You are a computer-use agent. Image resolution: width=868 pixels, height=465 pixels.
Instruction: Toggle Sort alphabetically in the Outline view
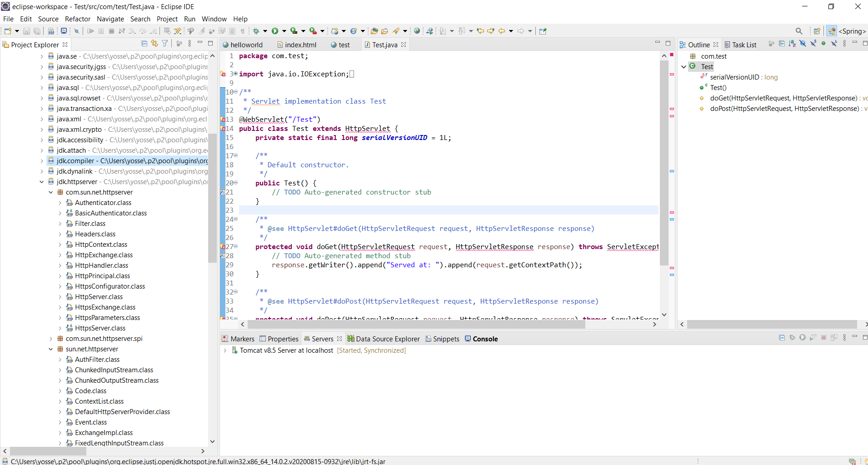(793, 43)
